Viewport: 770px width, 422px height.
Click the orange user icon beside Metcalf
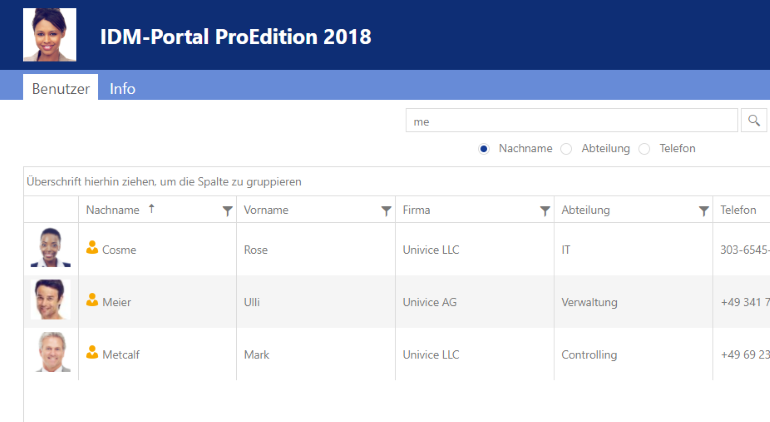[92, 352]
